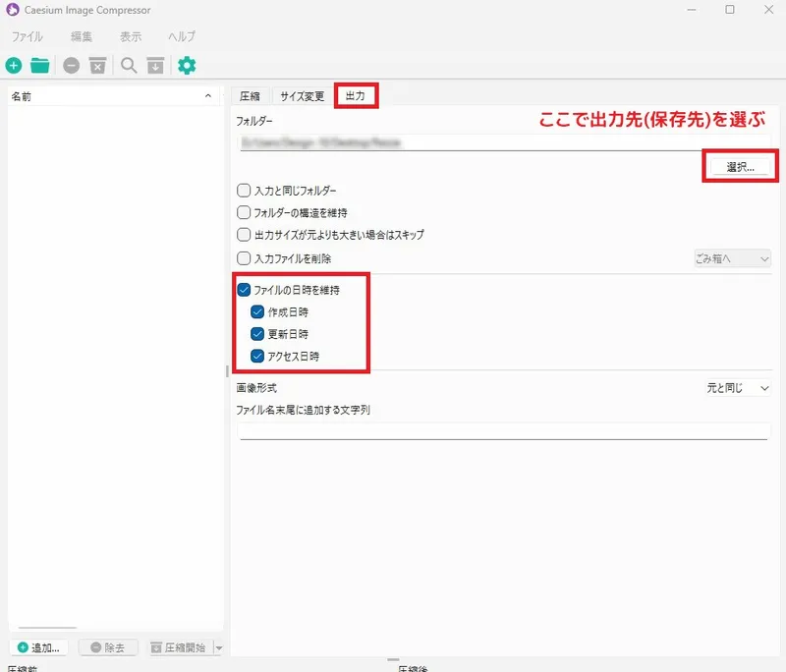Image resolution: width=786 pixels, height=672 pixels.
Task: Click the compress download-box toolbar icon
Action: click(155, 66)
